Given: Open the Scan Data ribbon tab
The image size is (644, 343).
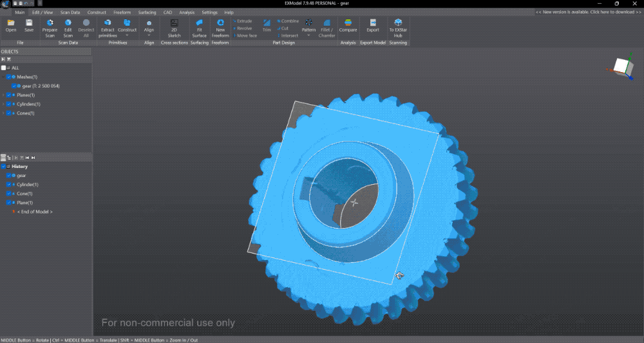Looking at the screenshot, I should tap(70, 12).
